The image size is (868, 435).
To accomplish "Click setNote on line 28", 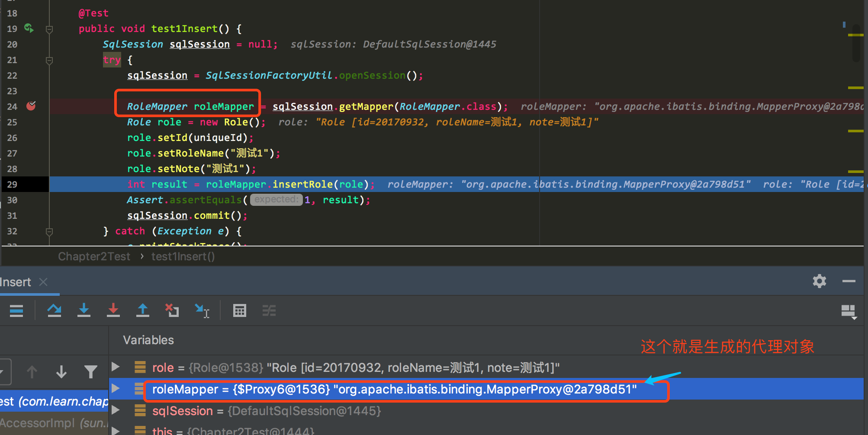I will [179, 169].
